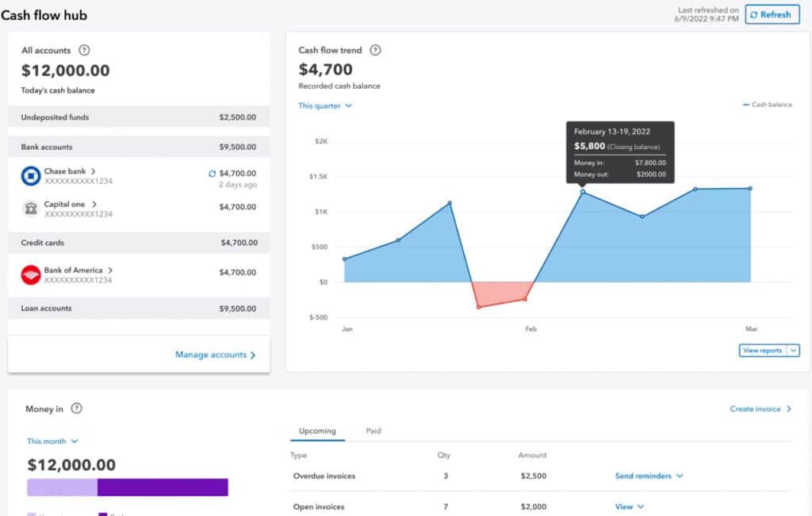This screenshot has width=812, height=516.
Task: Switch to the Paid tab
Action: (x=373, y=431)
